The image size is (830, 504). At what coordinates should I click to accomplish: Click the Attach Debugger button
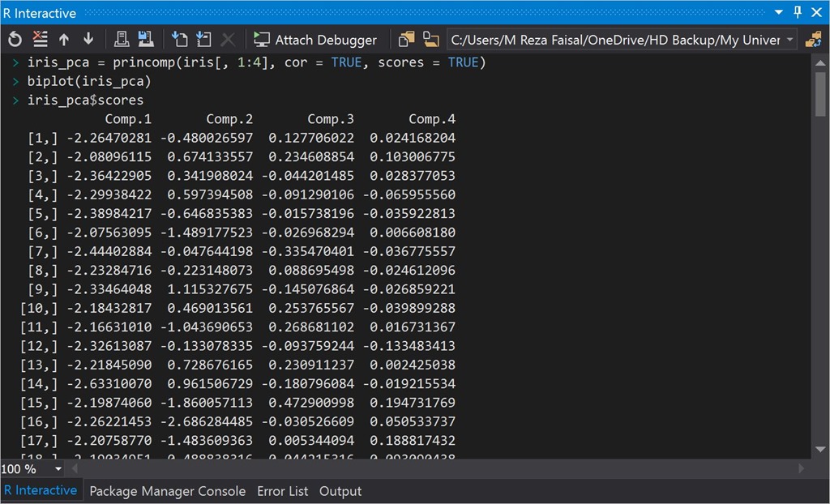point(314,40)
